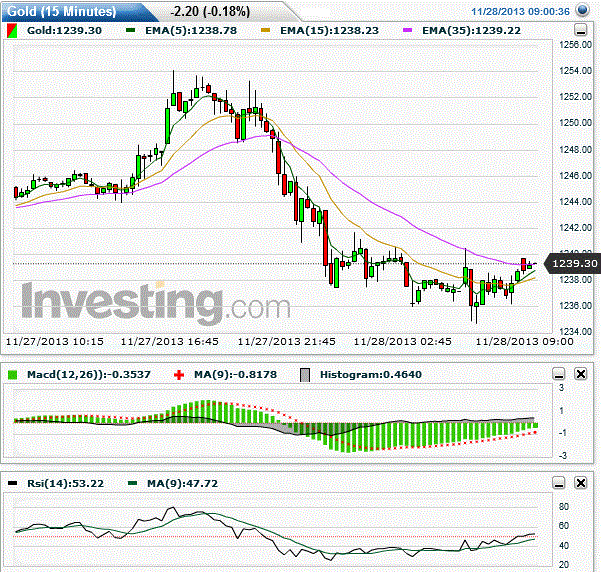Click the green MA(9) RSI legend marker

[133, 483]
